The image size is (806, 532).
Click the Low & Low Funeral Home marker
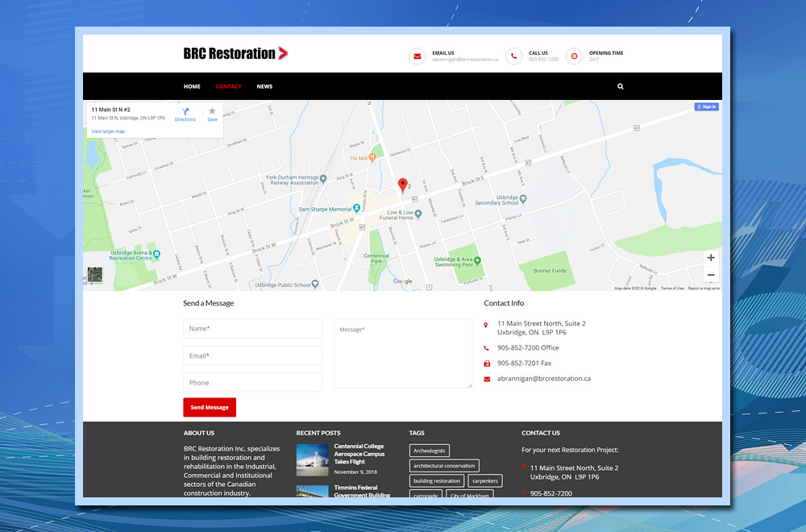[418, 214]
